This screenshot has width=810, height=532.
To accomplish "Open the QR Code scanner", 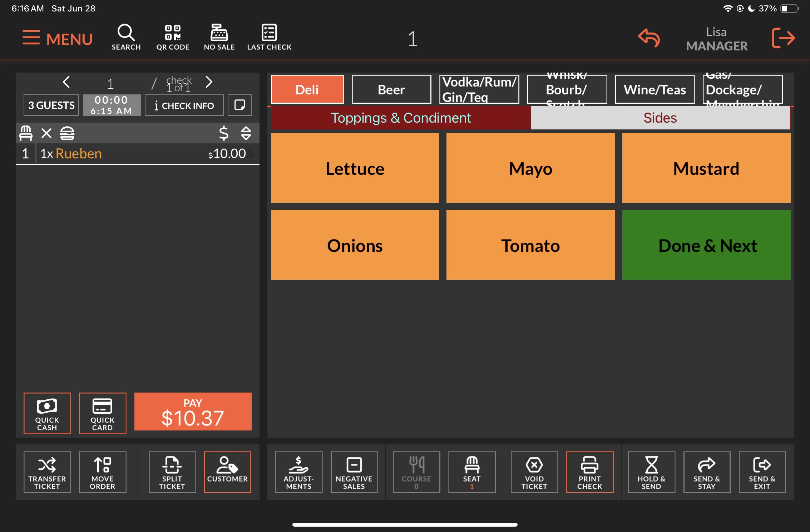I will (173, 37).
